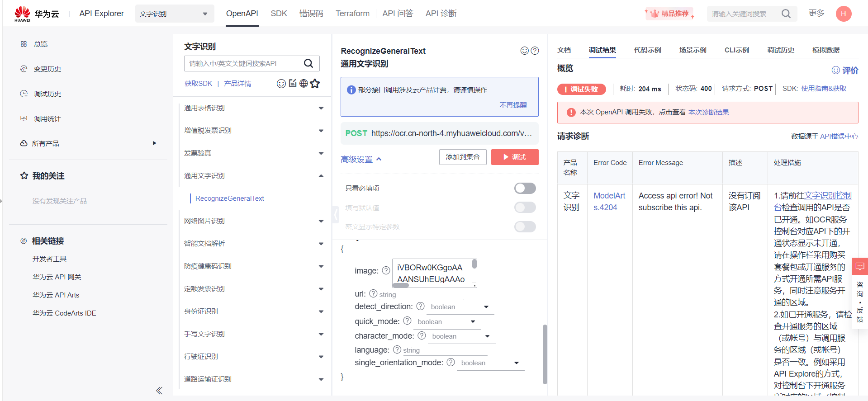Switch to the 错误码 tab
Viewport: 868px width, 401px height.
click(x=311, y=14)
